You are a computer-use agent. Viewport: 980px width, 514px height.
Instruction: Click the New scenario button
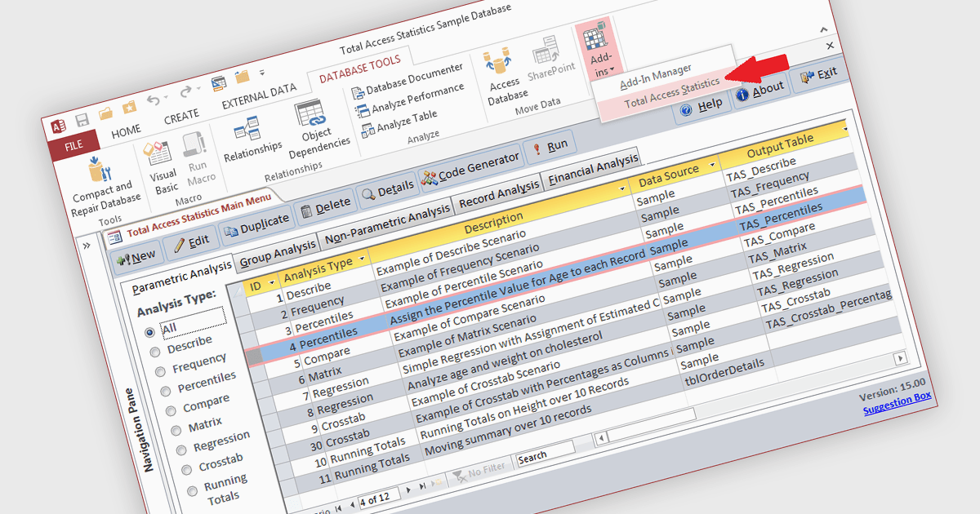[136, 256]
